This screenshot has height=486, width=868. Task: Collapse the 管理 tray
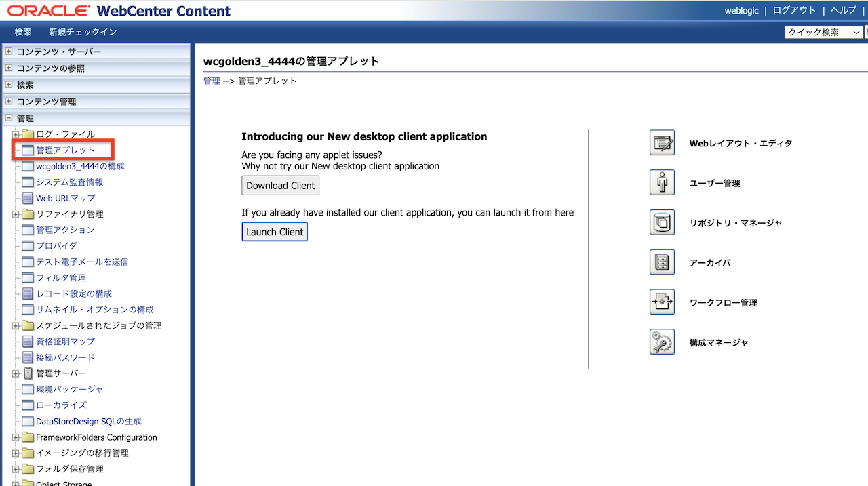click(x=9, y=119)
